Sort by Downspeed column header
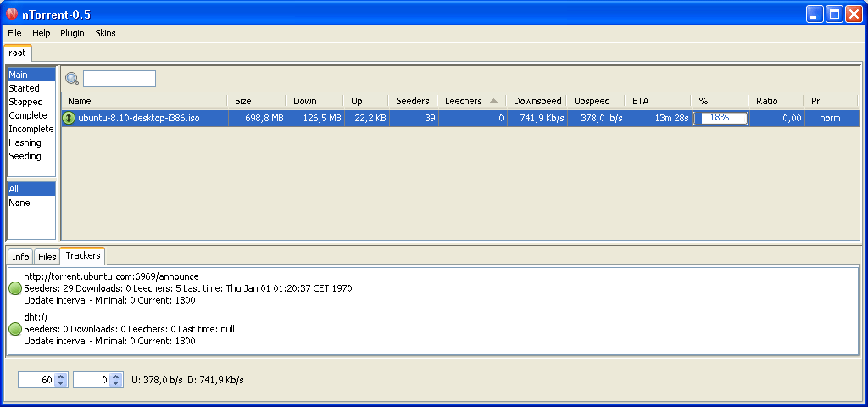The image size is (868, 407). [537, 101]
